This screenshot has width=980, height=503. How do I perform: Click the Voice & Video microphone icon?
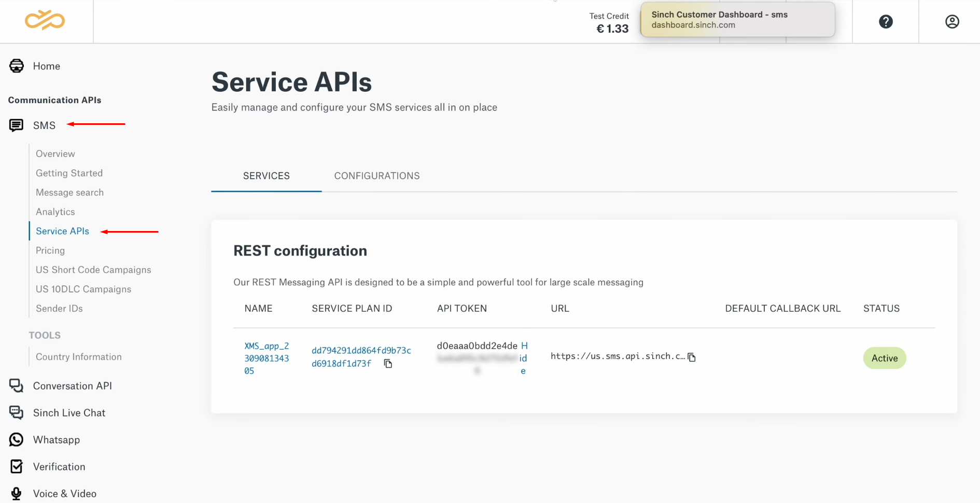tap(17, 493)
